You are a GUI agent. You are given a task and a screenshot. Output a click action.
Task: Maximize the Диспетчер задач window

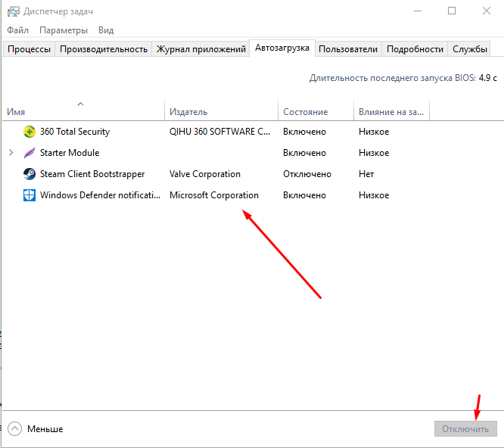pyautogui.click(x=452, y=11)
